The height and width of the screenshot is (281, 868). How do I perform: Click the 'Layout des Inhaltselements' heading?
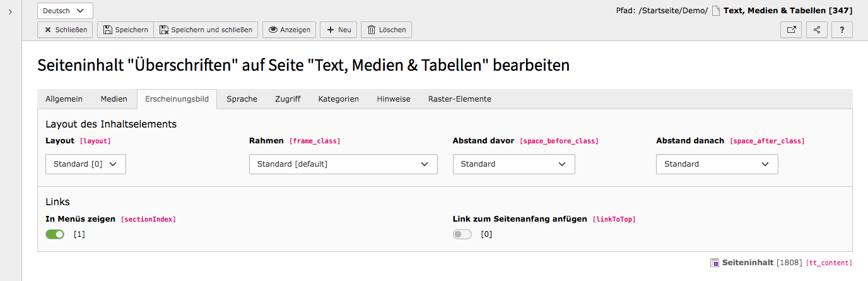click(x=111, y=124)
